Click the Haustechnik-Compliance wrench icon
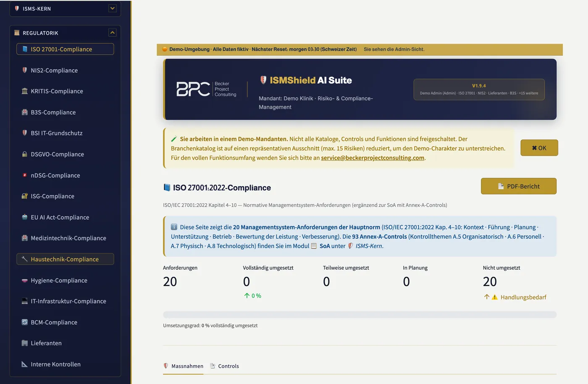 [x=25, y=259]
